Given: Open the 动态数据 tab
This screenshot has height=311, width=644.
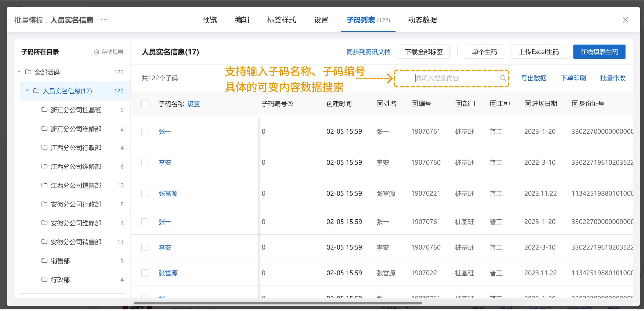Looking at the screenshot, I should tap(422, 20).
